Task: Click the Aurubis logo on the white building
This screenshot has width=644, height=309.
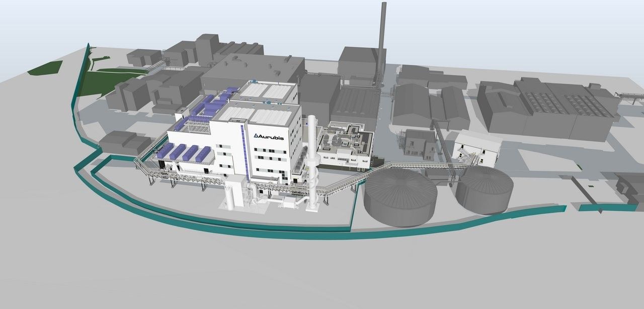Action: pyautogui.click(x=269, y=137)
